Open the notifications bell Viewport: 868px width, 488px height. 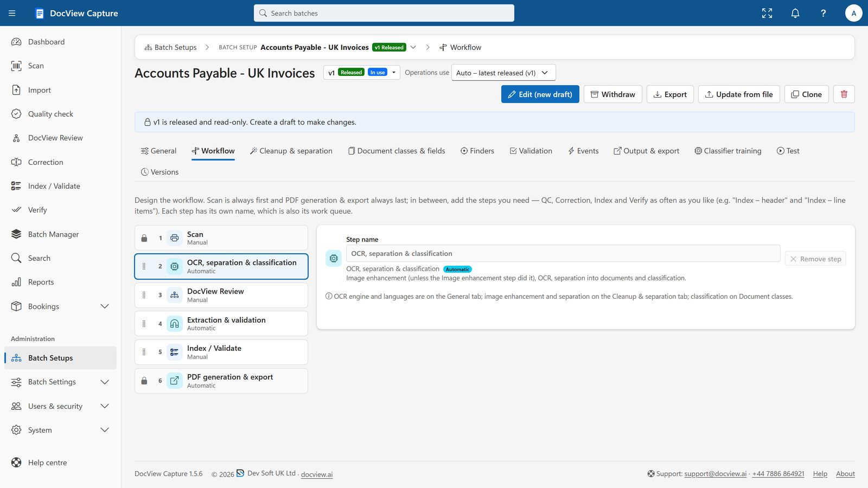[x=795, y=13]
